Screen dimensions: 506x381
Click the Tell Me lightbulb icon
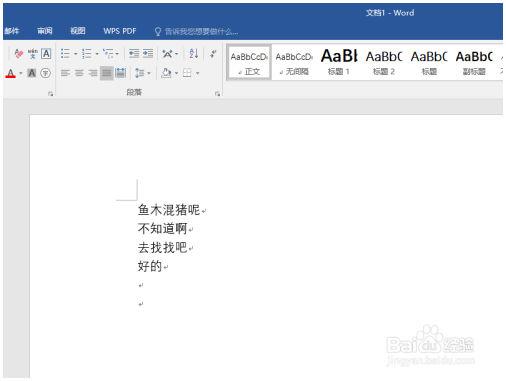point(158,32)
